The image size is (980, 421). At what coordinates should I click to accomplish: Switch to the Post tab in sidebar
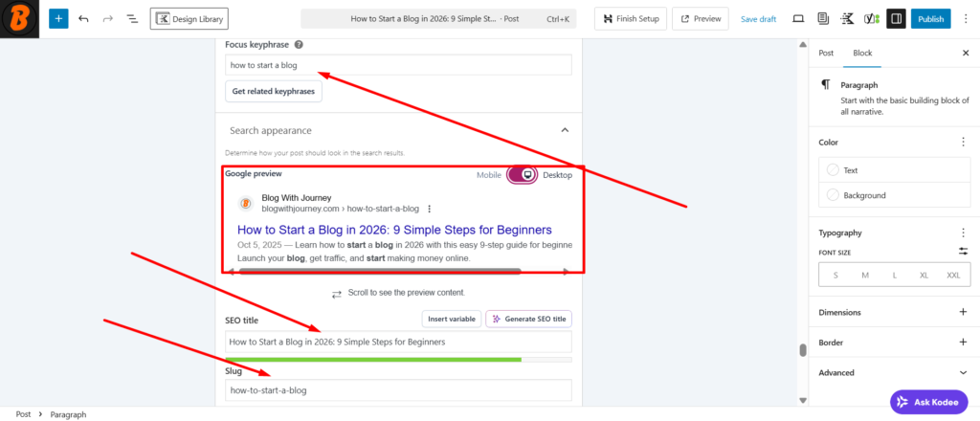click(826, 53)
